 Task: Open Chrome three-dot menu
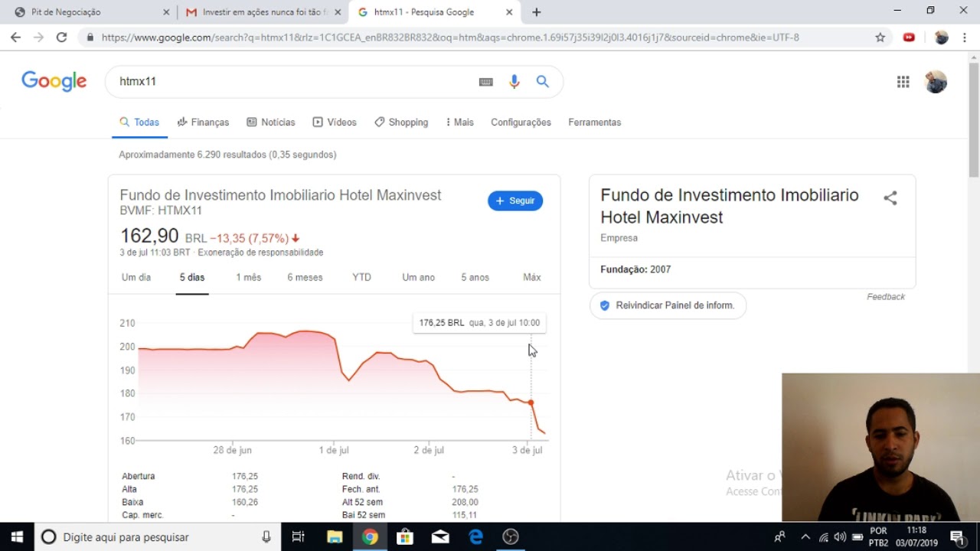pyautogui.click(x=966, y=37)
